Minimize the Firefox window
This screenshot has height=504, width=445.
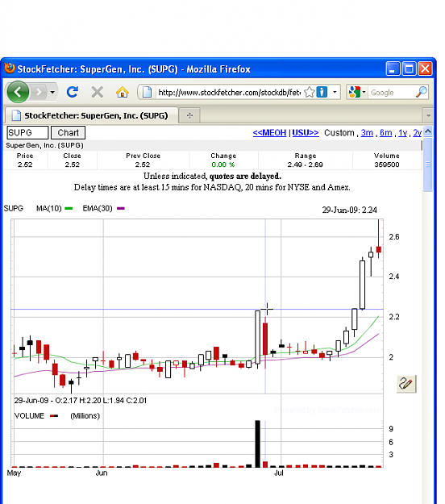[393, 69]
